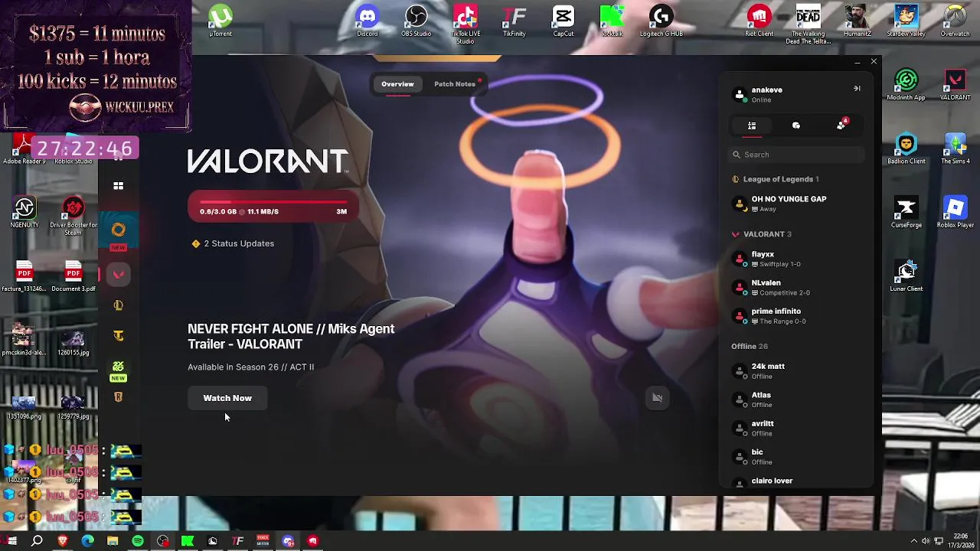Collapse the Offline friends group

coord(750,346)
